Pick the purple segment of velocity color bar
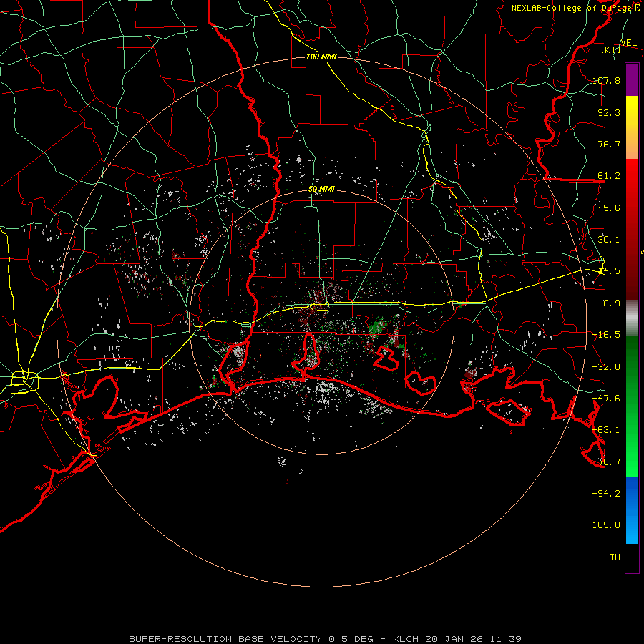This screenshot has height=644, width=644. [632, 79]
